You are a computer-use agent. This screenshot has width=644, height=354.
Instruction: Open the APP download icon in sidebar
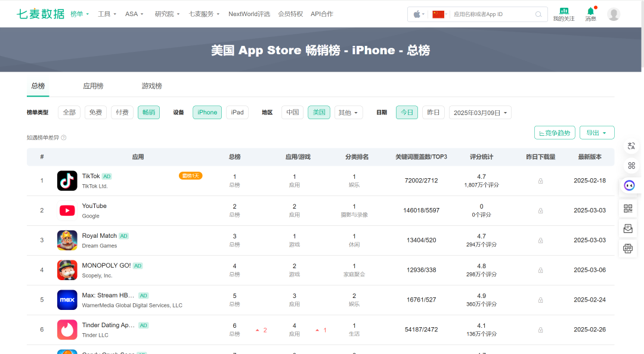point(628,248)
